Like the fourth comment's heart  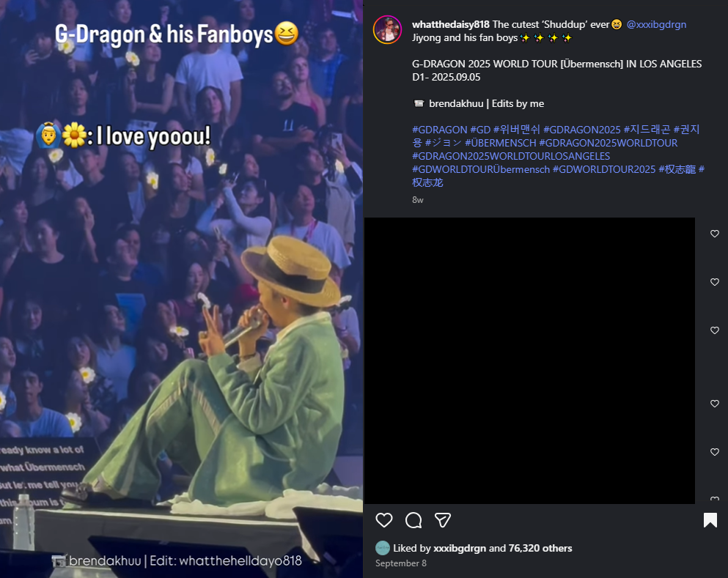tap(715, 404)
